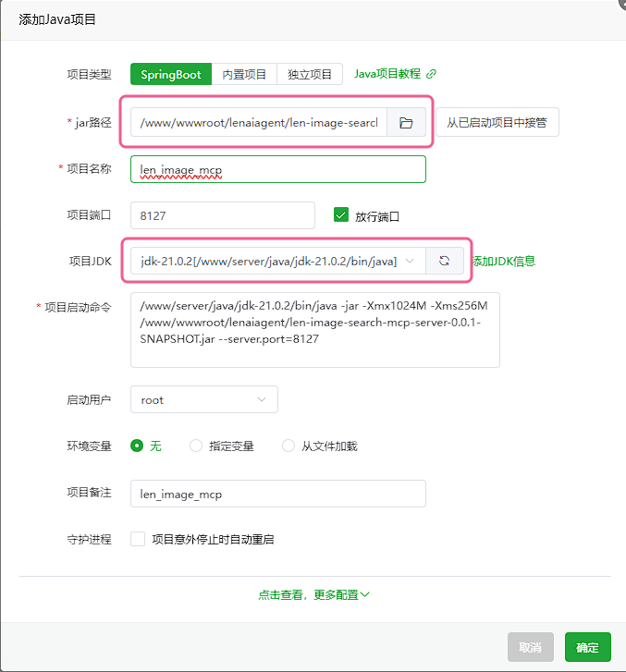Open the 启动用户 root dropdown
Image resolution: width=626 pixels, height=672 pixels.
[204, 399]
